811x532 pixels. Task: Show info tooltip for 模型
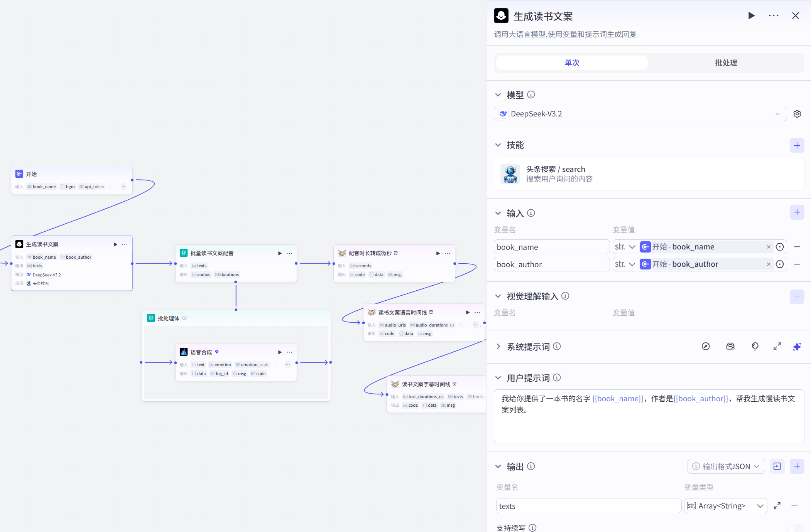[x=531, y=94]
